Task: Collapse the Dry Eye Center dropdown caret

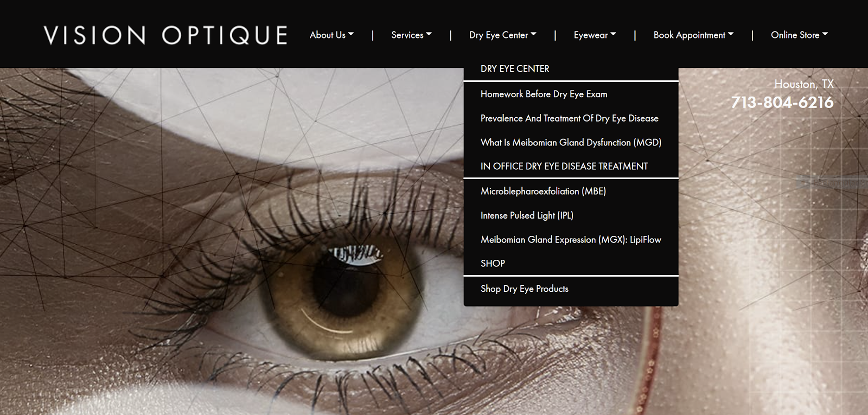Action: coord(534,34)
